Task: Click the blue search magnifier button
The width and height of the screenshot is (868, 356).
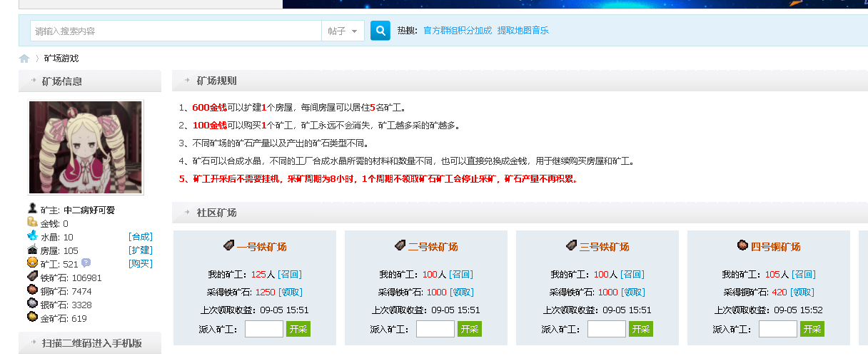Action: click(380, 31)
